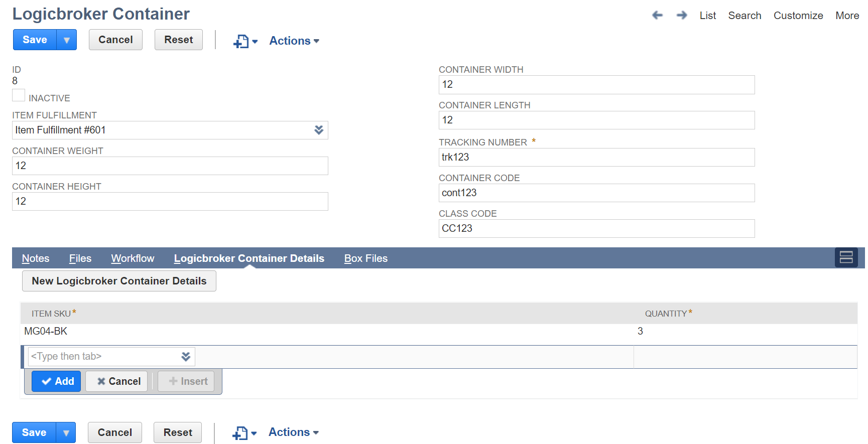
Task: Expand the Item Fulfillment dropdown
Action: tap(319, 130)
